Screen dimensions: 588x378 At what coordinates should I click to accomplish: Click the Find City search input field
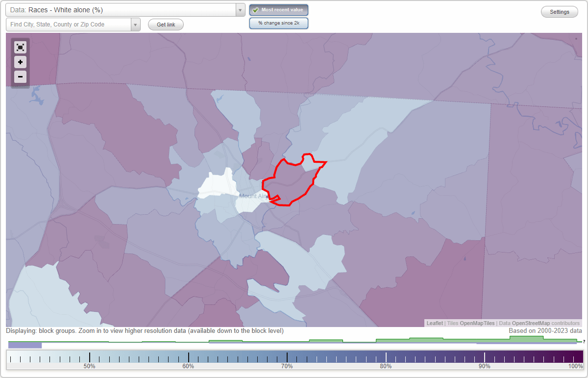click(69, 24)
